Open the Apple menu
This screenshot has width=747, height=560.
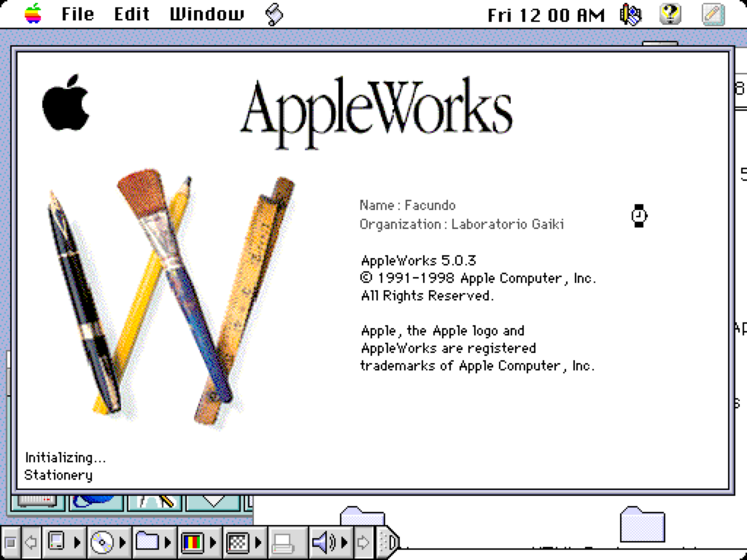click(x=33, y=14)
